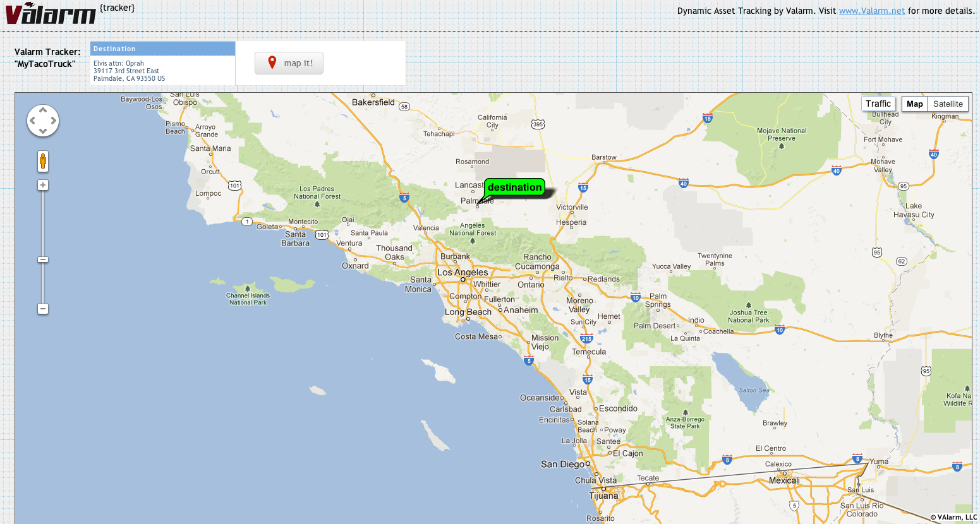Click the Street View pegman icon
Image resolution: width=980 pixels, height=524 pixels.
[x=43, y=161]
